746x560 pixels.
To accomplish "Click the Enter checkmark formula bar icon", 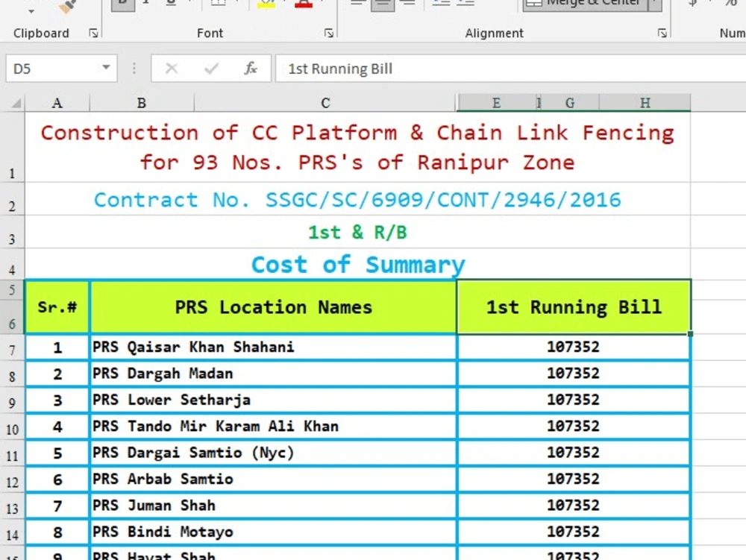I will pos(211,69).
